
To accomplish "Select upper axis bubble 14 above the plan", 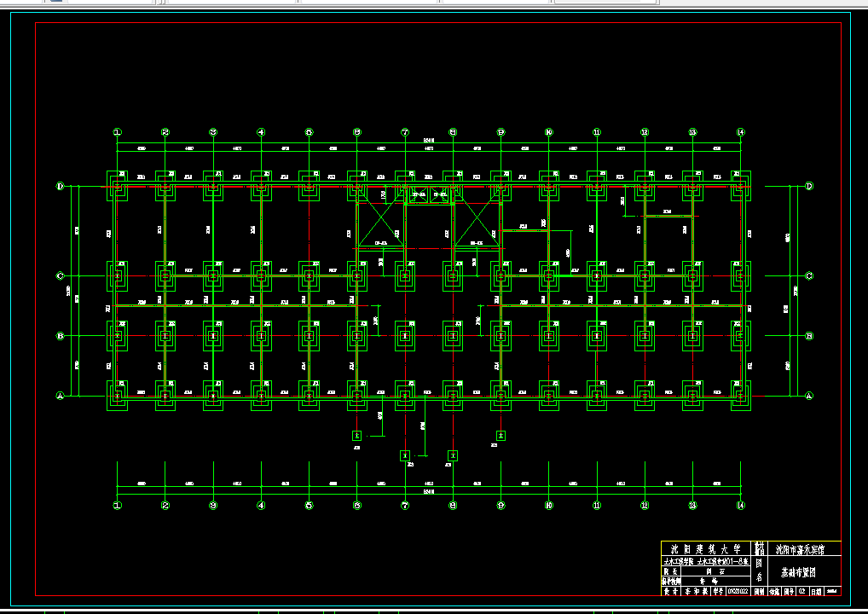I will click(x=741, y=132).
